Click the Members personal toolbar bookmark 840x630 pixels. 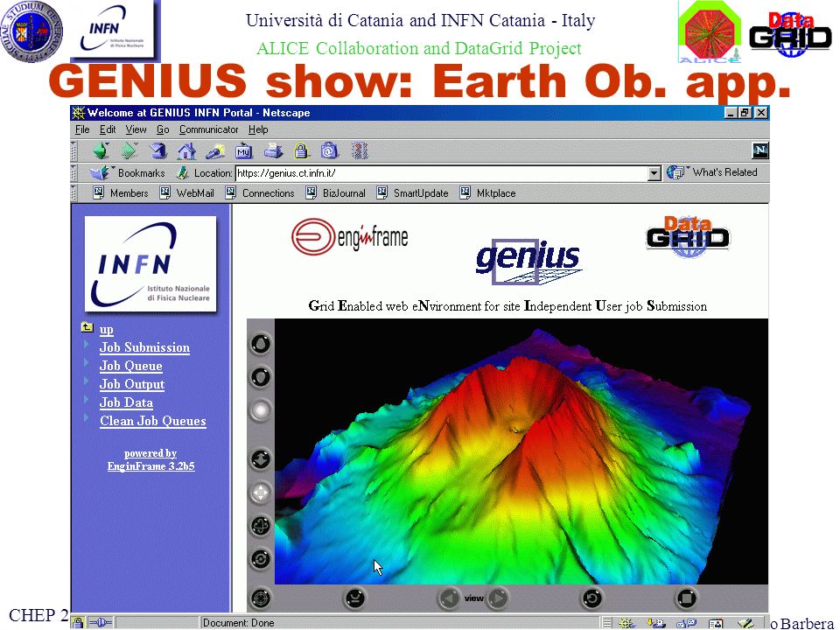[x=121, y=192]
